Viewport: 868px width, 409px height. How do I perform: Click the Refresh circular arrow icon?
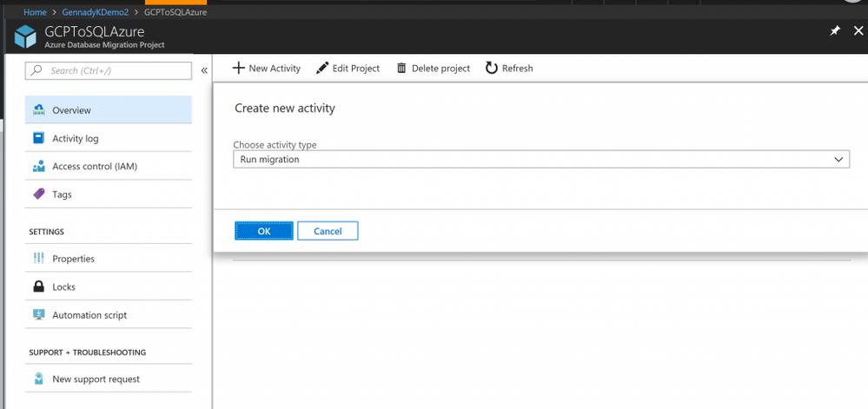(x=492, y=68)
